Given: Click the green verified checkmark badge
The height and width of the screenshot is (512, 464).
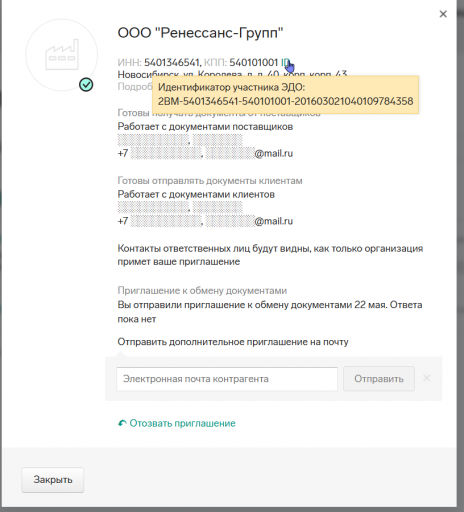Looking at the screenshot, I should [86, 85].
